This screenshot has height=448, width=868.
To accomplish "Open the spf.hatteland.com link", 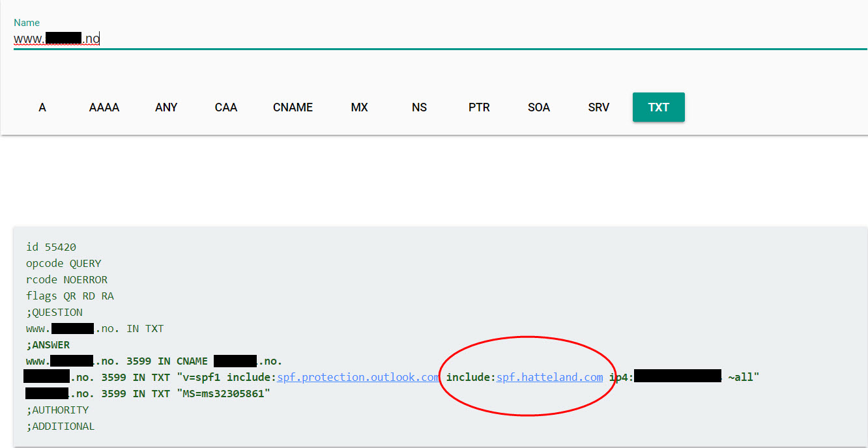I will (549, 377).
